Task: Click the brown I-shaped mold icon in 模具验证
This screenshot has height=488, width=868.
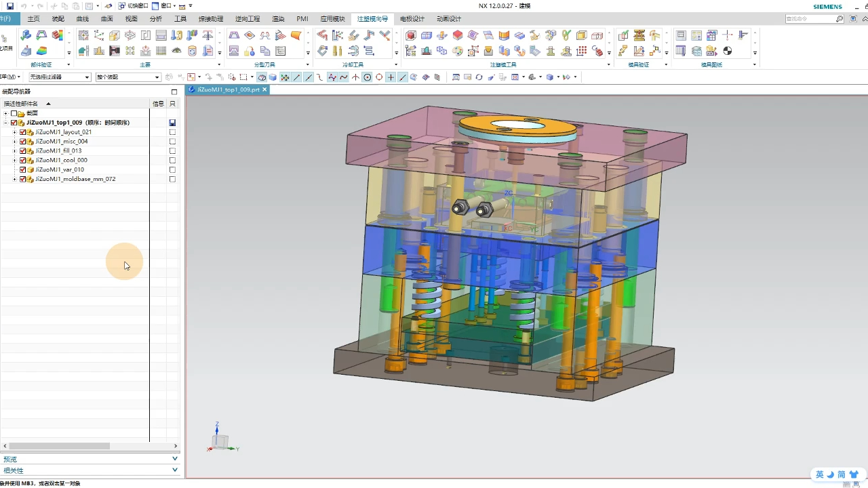Action: (639, 35)
